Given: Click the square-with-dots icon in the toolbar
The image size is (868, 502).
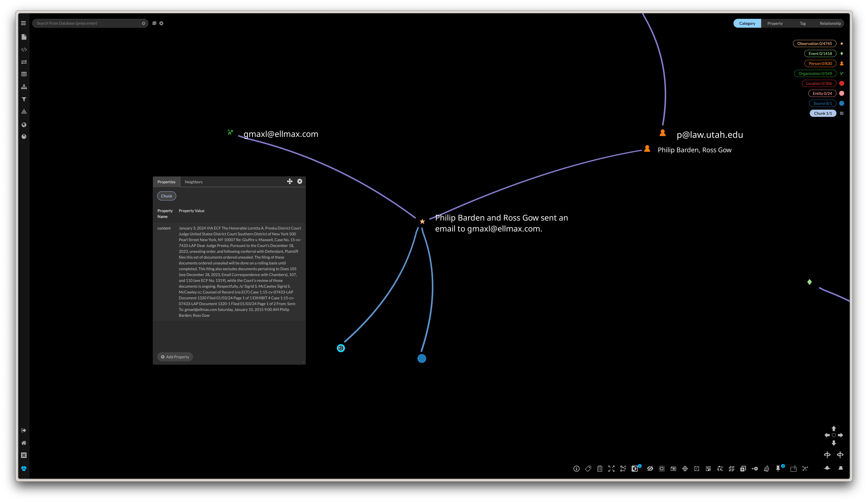Looking at the screenshot, I should [x=708, y=469].
